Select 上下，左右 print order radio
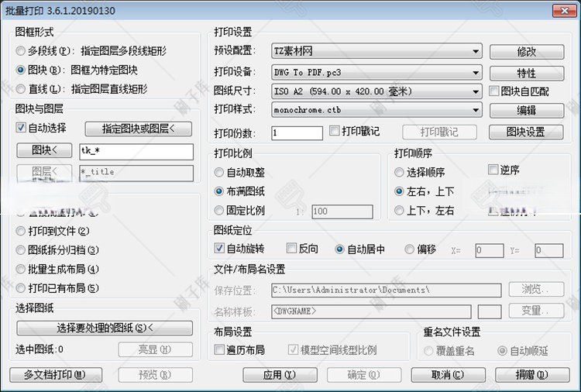Screen dimensions: 581x392 click(x=399, y=211)
